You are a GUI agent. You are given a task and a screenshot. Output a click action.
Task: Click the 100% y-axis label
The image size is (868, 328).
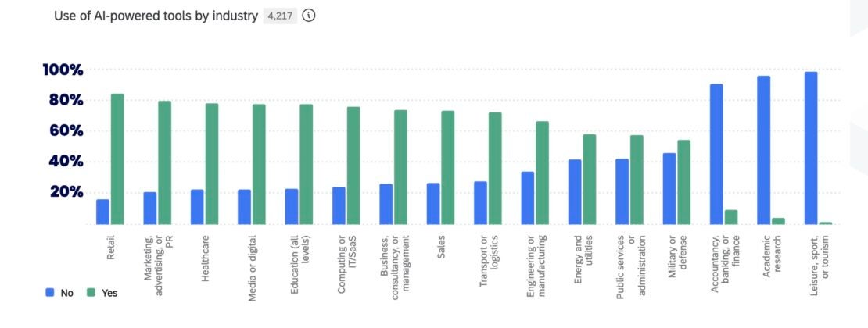tap(63, 70)
